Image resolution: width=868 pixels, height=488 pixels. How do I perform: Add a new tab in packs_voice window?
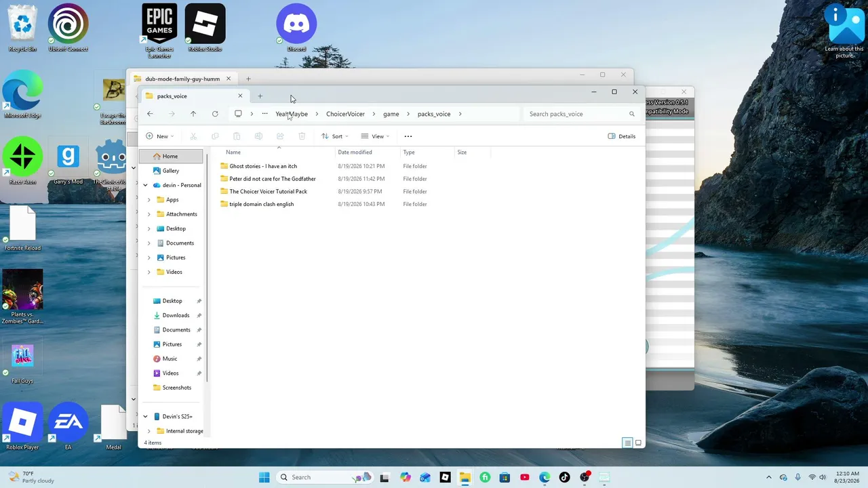(x=260, y=96)
